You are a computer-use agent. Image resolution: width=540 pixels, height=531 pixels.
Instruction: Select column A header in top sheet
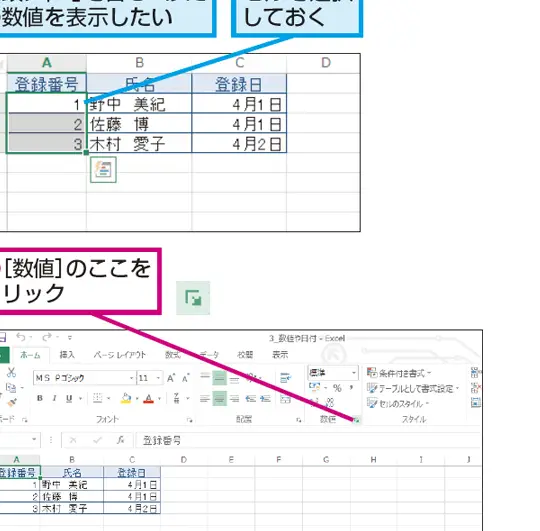pyautogui.click(x=47, y=63)
